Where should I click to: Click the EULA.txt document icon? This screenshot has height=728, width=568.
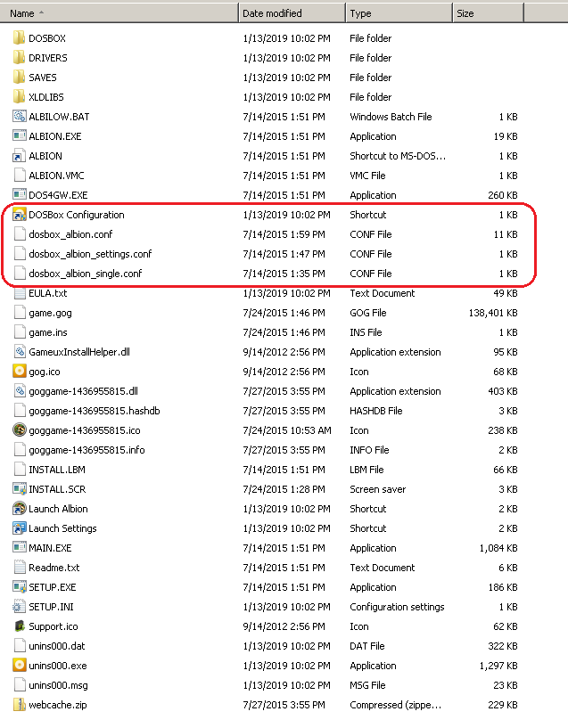click(x=19, y=293)
